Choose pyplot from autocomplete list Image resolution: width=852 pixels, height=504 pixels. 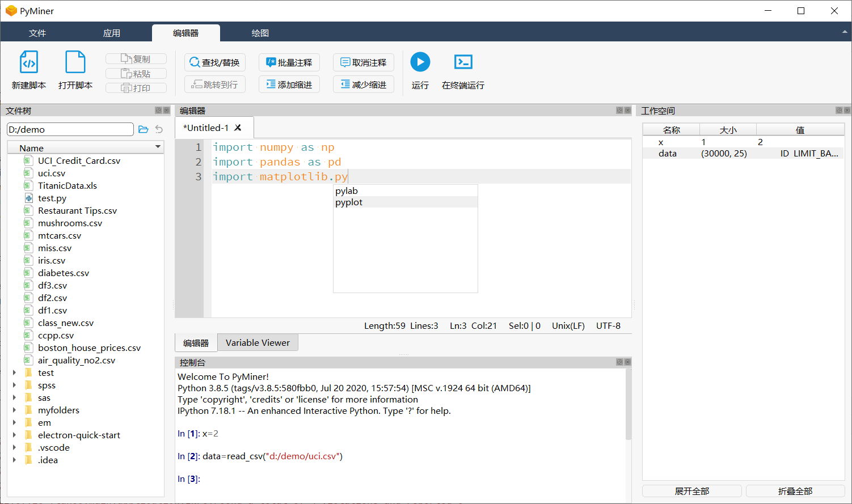[x=406, y=202]
